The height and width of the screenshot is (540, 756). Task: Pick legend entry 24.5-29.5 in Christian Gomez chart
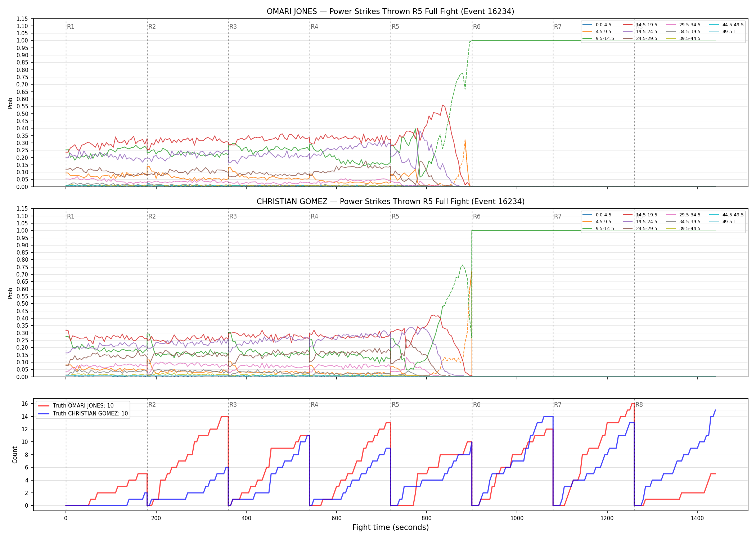(640, 229)
